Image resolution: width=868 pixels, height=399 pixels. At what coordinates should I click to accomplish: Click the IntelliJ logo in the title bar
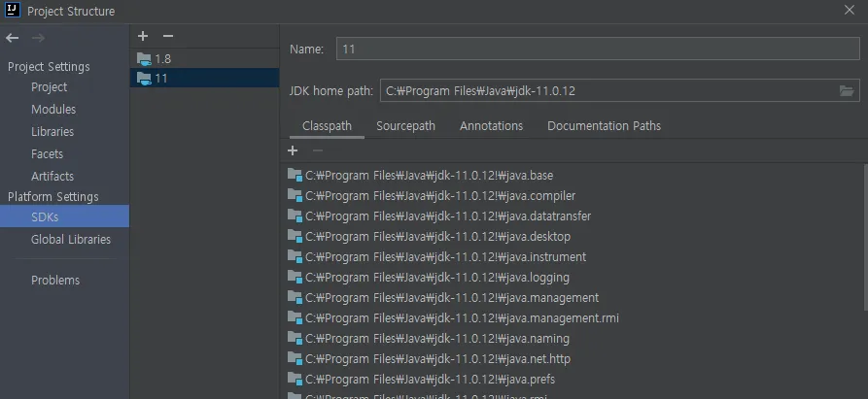pos(13,11)
